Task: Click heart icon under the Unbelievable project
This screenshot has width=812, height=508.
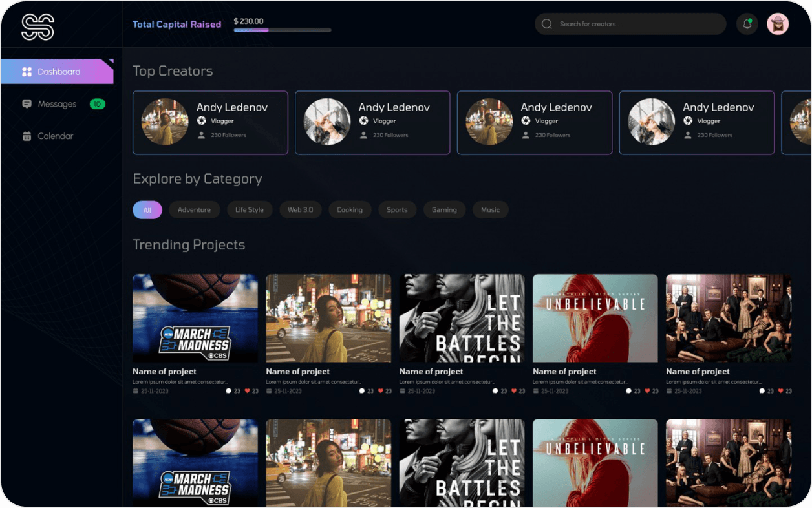Action: [x=647, y=391]
